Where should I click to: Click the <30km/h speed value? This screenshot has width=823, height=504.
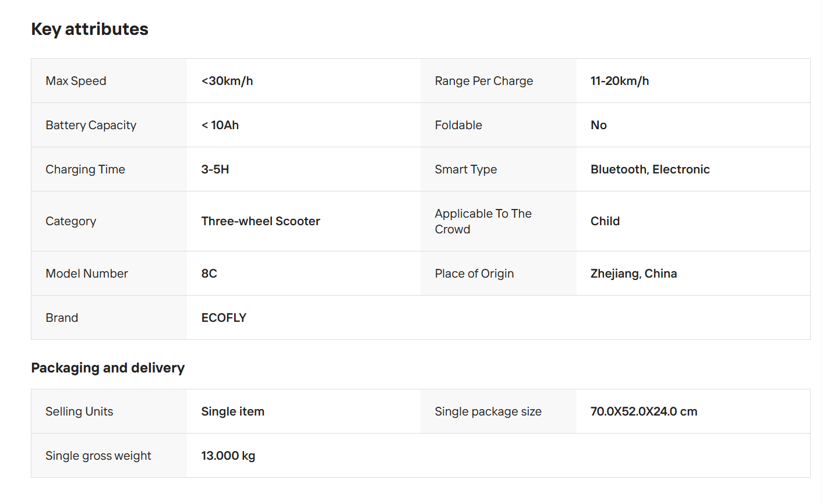point(227,81)
